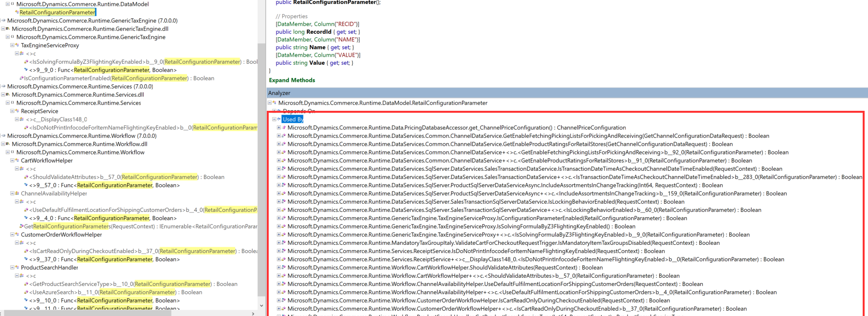Screen dimensions: 868x316
Task: Click the RecordId property name in code
Action: (x=319, y=32)
